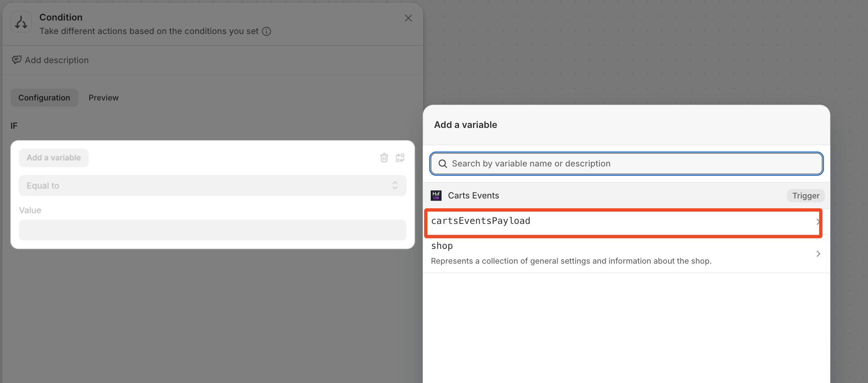Screen dimensions: 868x383
Task: Delete the condition with the trash icon
Action: pos(384,158)
